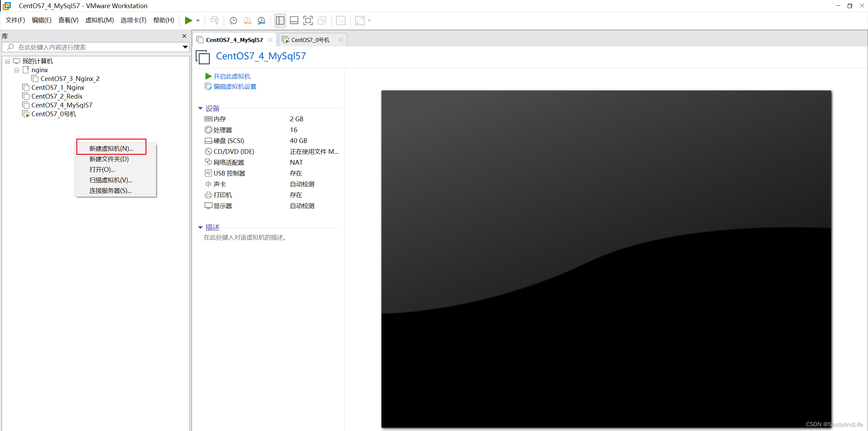Collapse the nginx folder tree node
The image size is (868, 431).
click(17, 70)
